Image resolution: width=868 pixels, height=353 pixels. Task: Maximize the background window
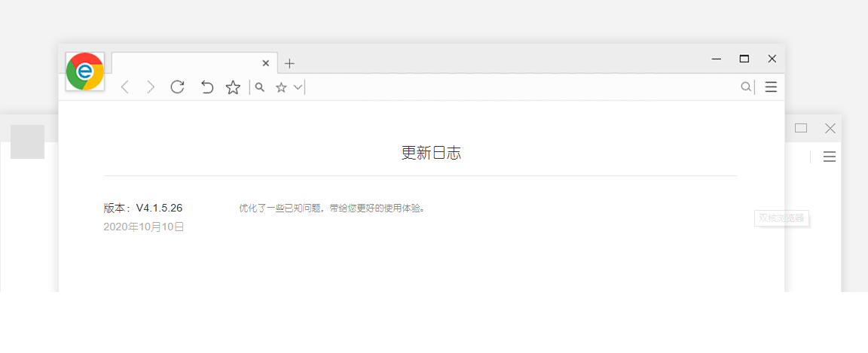point(801,129)
